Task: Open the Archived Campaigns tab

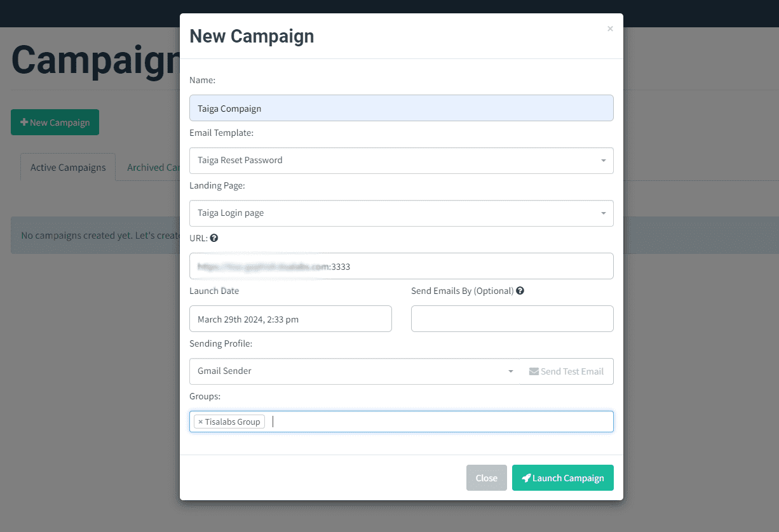Action: [x=151, y=167]
